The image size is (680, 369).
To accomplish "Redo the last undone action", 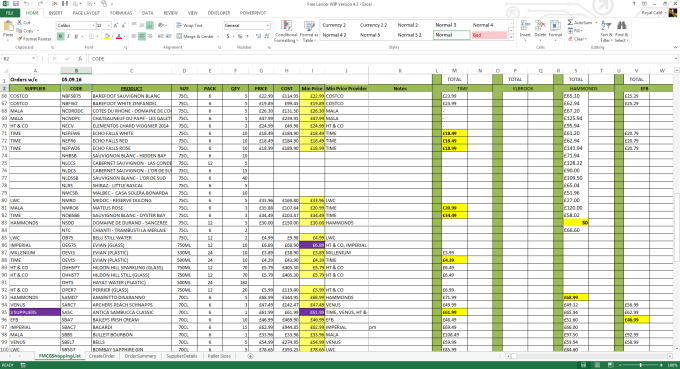I will [x=40, y=3].
